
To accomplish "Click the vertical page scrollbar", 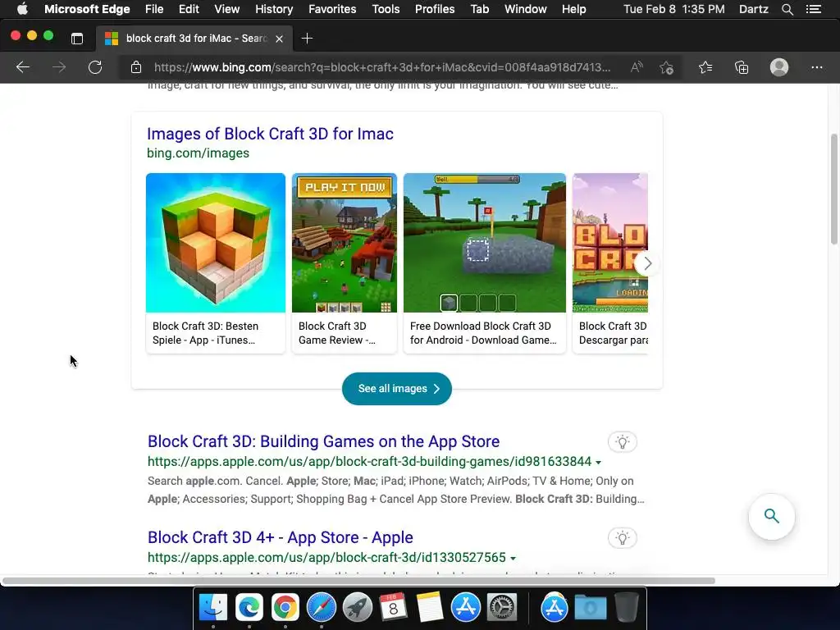I will (834, 189).
